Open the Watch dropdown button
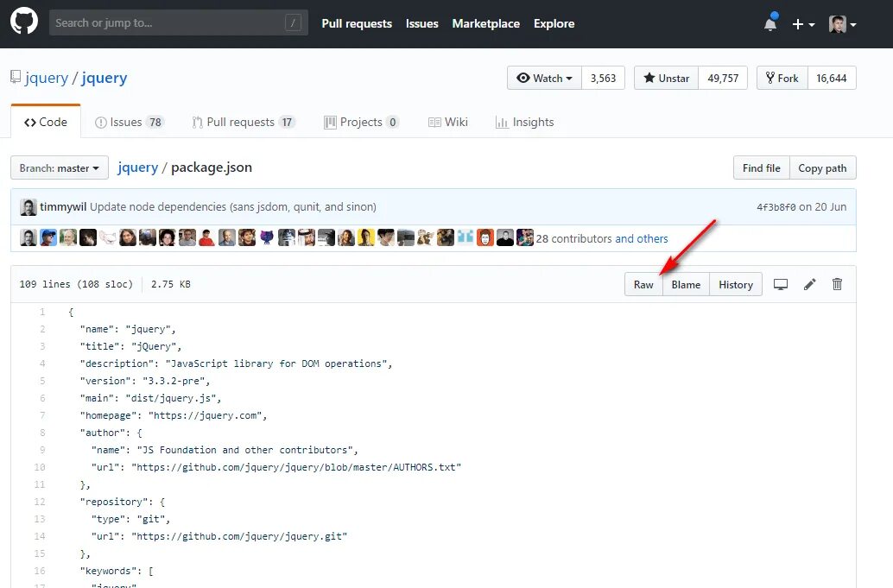Viewport: 893px width, 588px height. [544, 78]
